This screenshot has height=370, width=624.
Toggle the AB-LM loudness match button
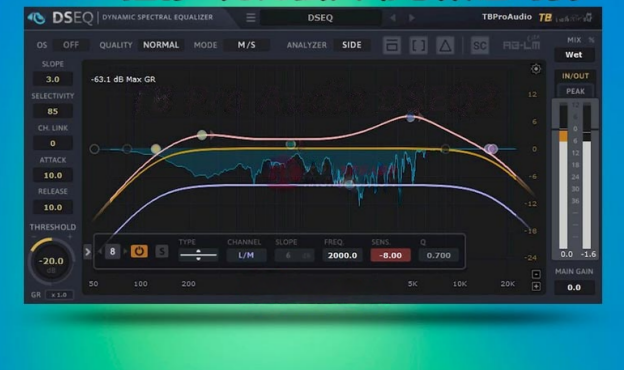click(x=521, y=45)
